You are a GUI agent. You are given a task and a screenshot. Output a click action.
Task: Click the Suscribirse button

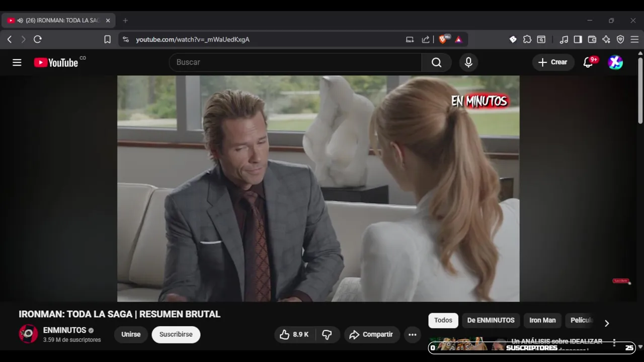click(176, 334)
